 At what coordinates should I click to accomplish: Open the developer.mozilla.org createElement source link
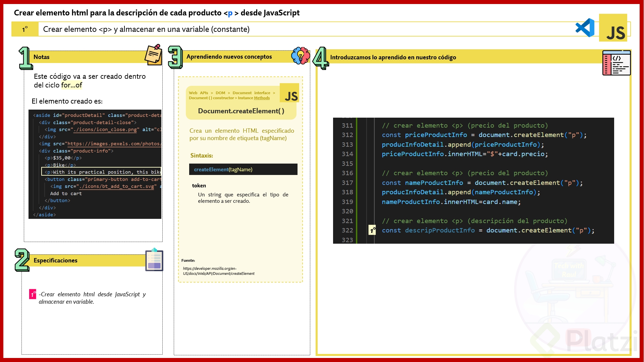(x=219, y=271)
